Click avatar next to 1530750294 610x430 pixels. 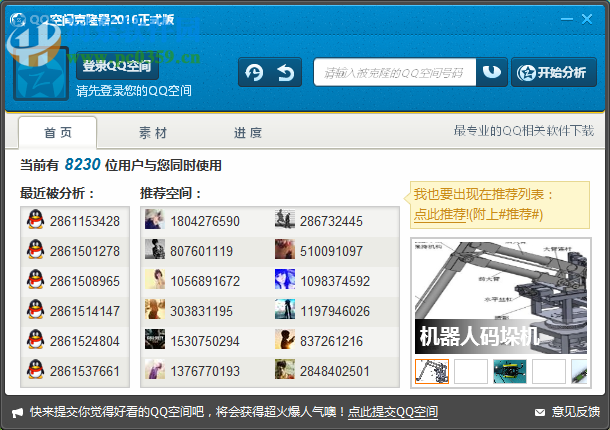pyautogui.click(x=155, y=339)
